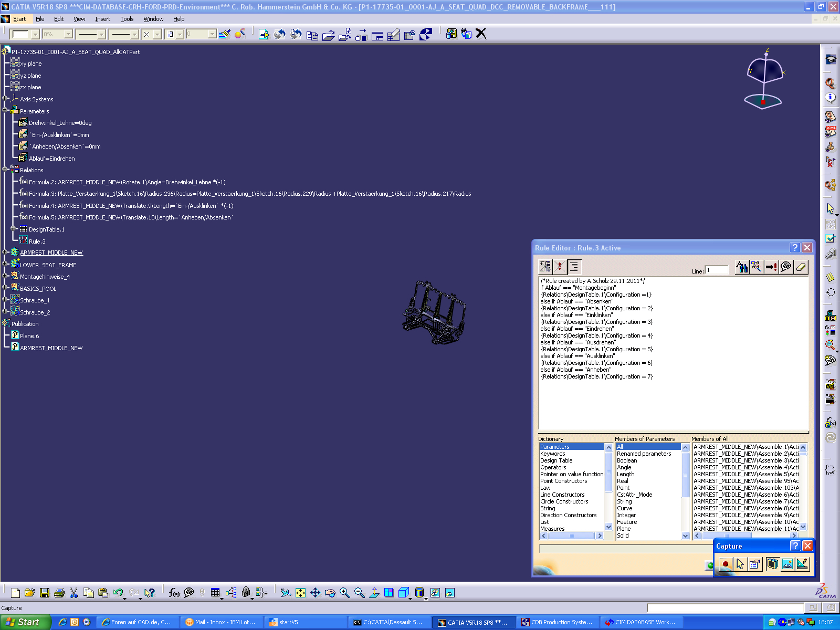This screenshot has width=840, height=630.
Task: Click the Rule Editor help question button
Action: [795, 248]
